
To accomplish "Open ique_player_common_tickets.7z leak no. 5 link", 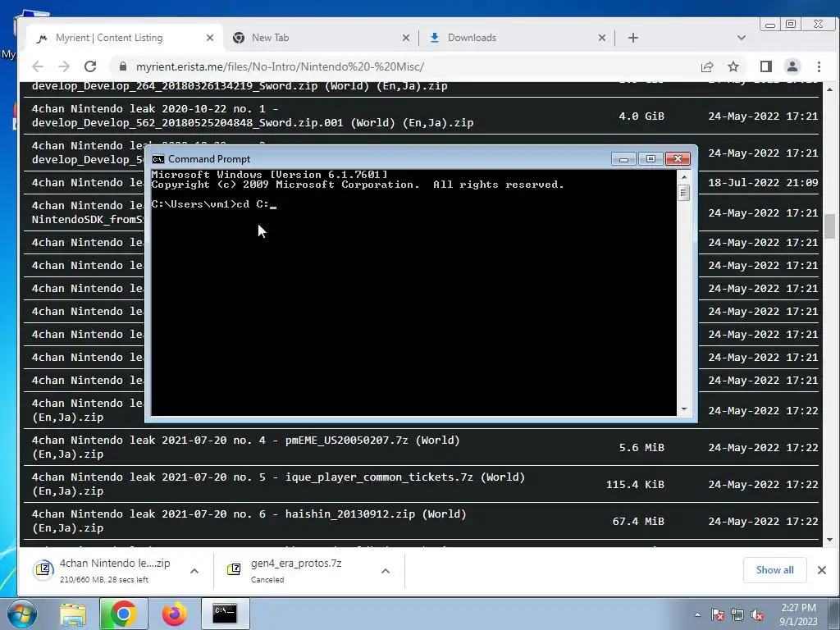I will (278, 484).
